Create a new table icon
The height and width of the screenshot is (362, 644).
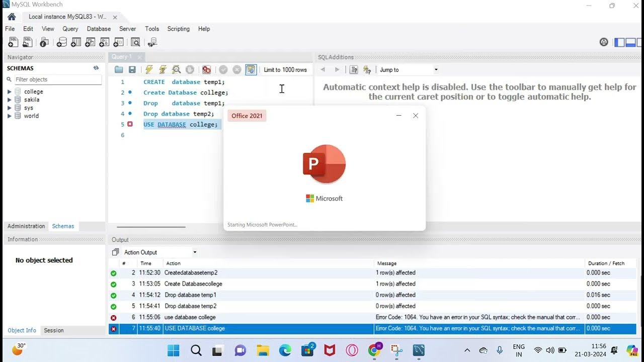(75, 42)
